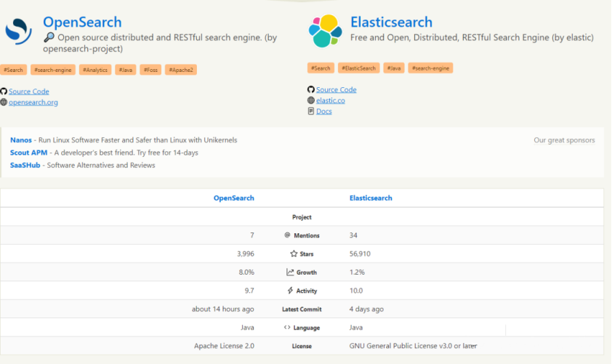Open the Elasticsearch Docs link
612x364 pixels.
324,111
